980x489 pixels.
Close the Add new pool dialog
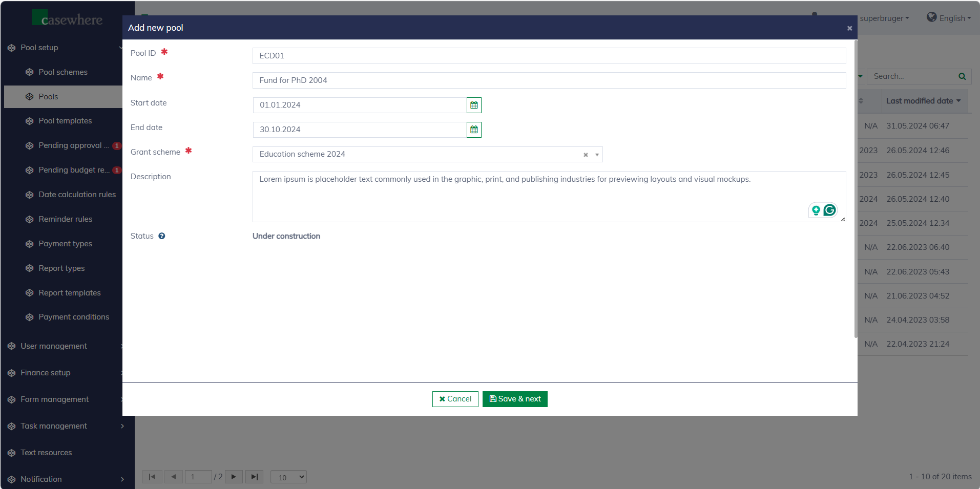coord(849,28)
